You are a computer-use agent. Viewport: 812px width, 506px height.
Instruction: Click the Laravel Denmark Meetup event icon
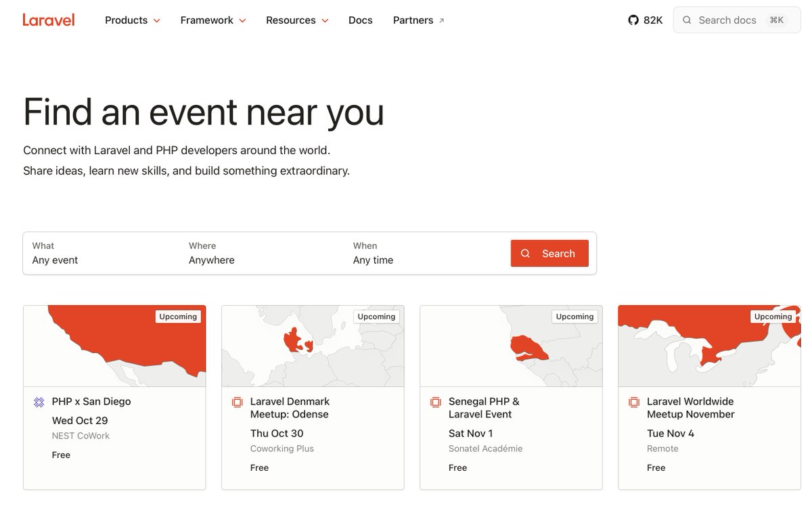pyautogui.click(x=238, y=402)
